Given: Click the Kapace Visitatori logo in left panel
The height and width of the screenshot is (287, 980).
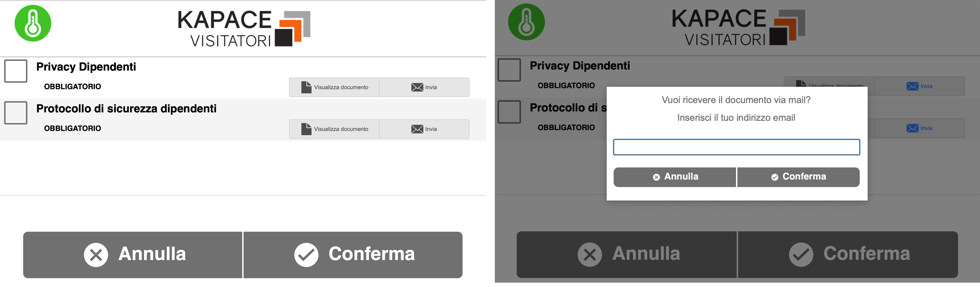Looking at the screenshot, I should pos(244,29).
